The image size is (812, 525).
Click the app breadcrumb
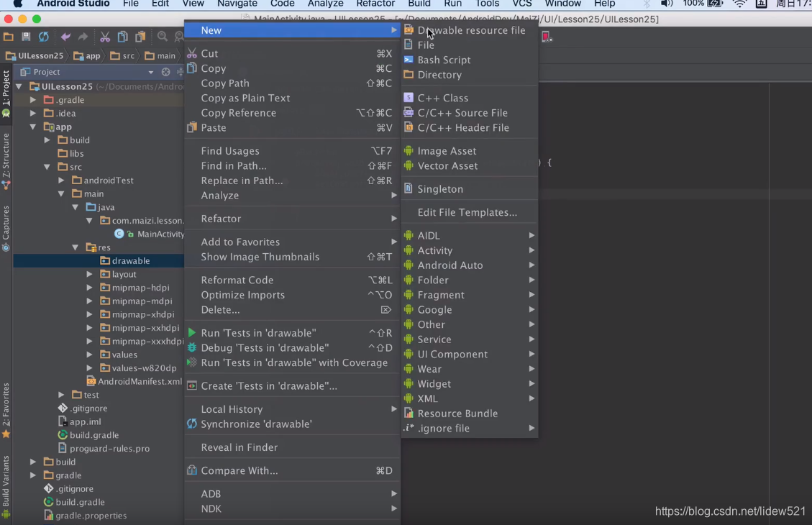[x=87, y=55]
